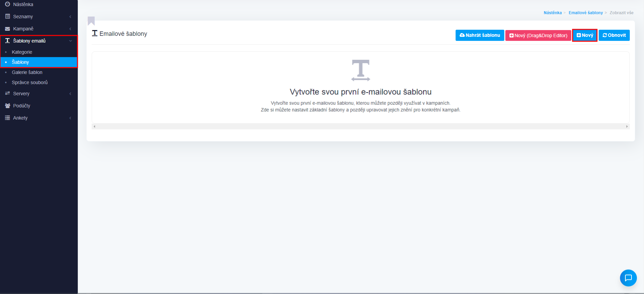
Task: Click Zobrazit vše breadcrumb text
Action: [621, 13]
